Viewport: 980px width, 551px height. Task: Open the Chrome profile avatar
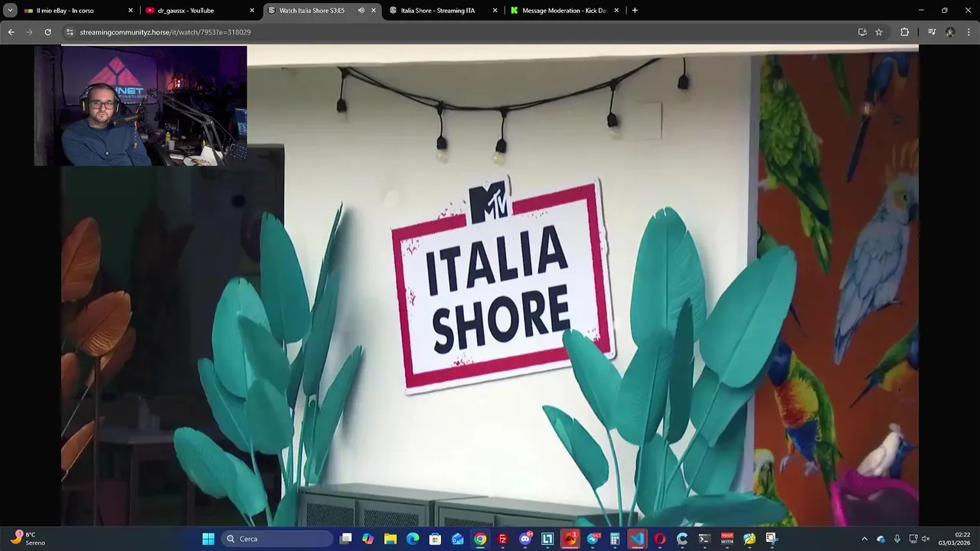[950, 32]
